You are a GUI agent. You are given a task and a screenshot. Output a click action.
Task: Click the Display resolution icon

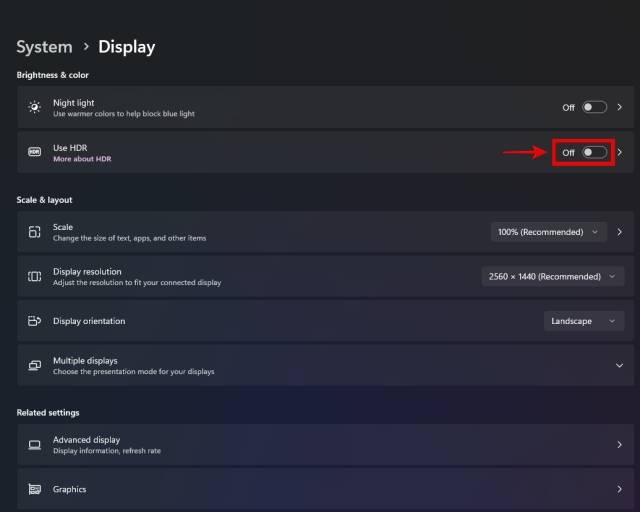35,276
